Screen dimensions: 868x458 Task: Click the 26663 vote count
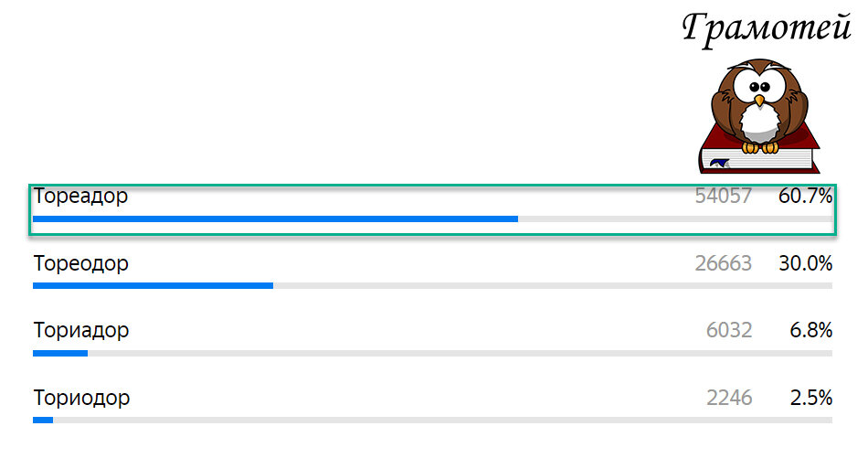[x=723, y=263]
